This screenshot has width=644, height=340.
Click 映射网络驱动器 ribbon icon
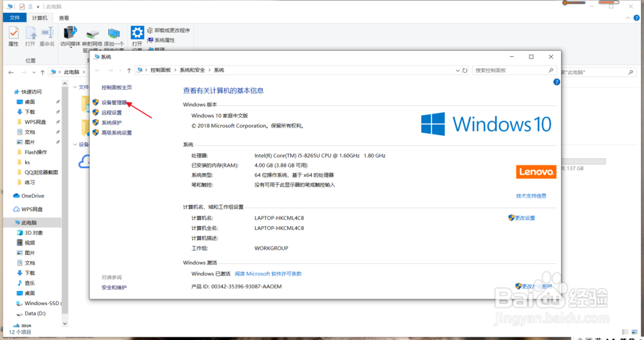92,39
